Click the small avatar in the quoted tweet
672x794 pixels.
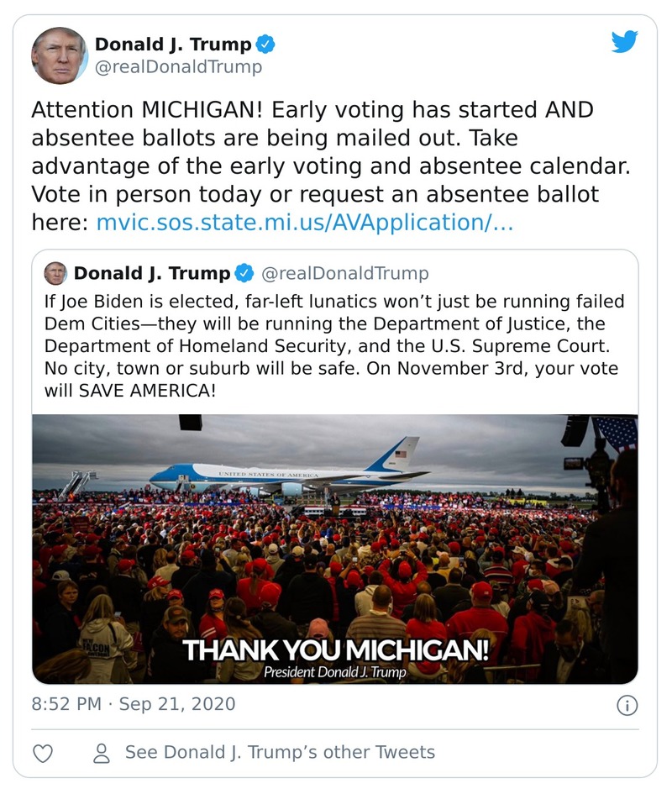point(55,271)
